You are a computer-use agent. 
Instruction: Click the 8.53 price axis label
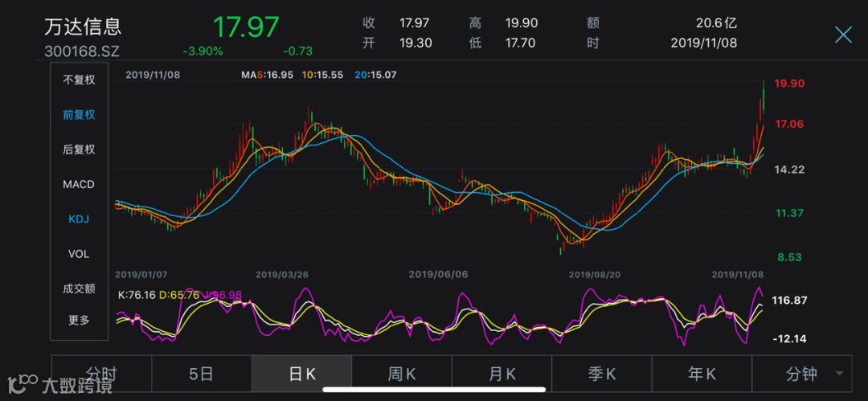pyautogui.click(x=791, y=257)
